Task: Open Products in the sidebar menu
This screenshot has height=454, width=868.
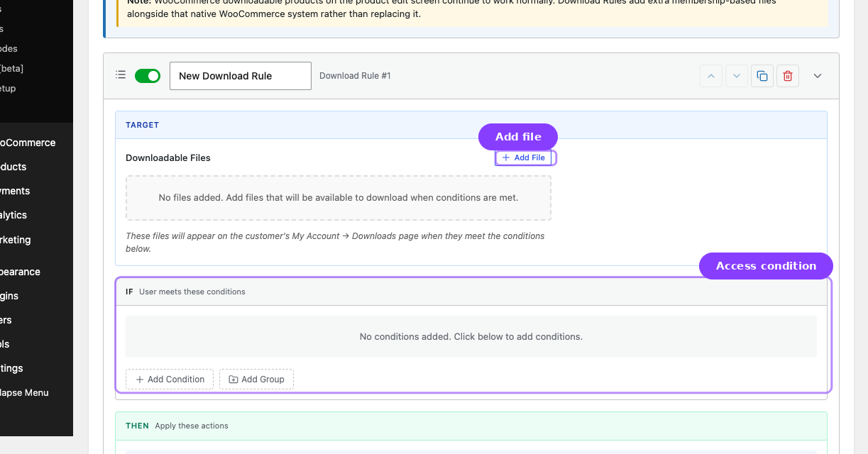Action: point(13,167)
